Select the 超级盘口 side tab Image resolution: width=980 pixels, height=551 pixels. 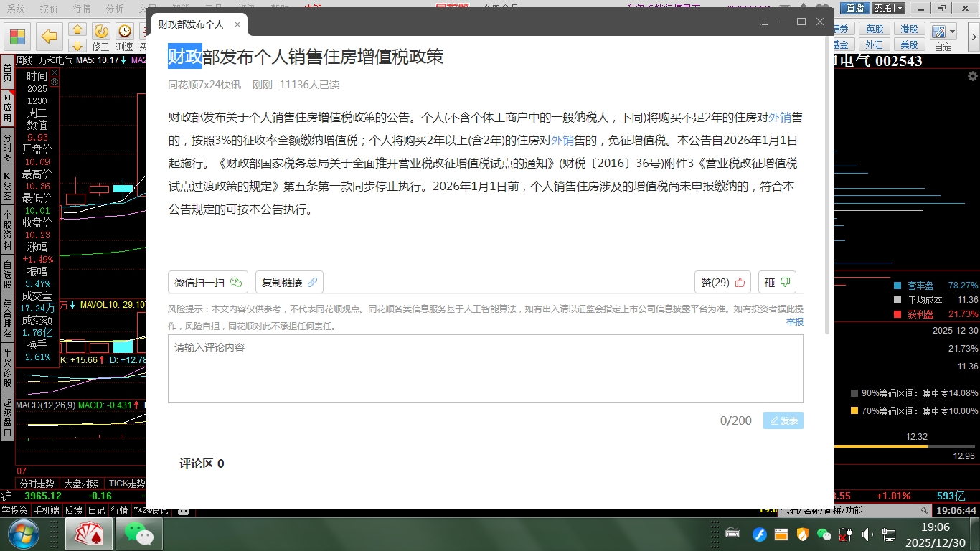click(7, 417)
